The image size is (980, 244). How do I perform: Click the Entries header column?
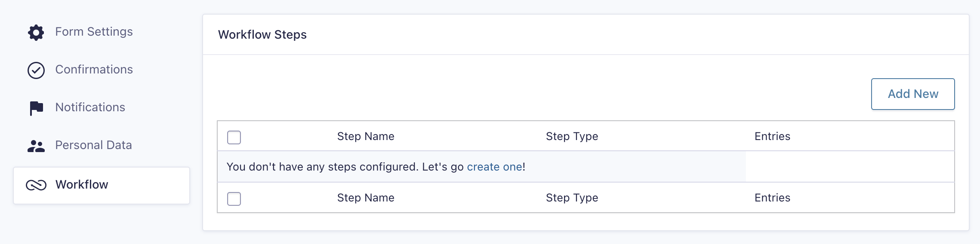tap(772, 137)
